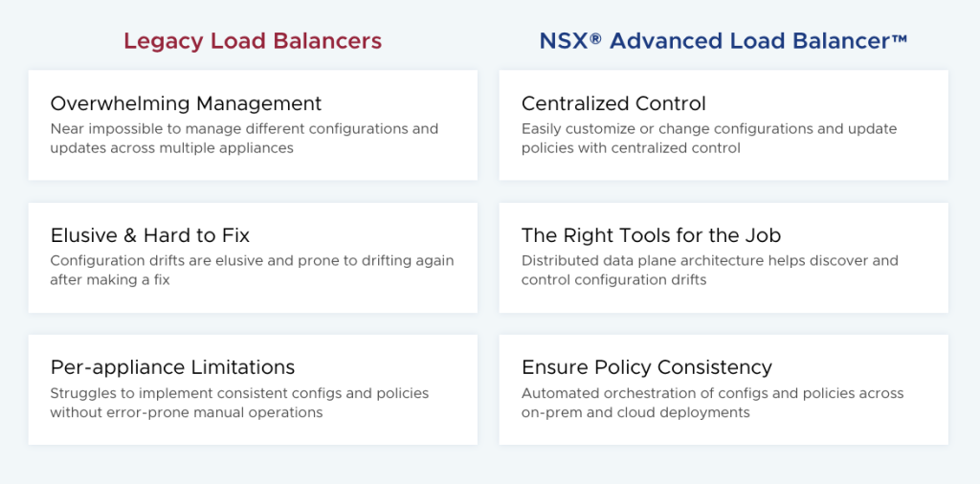Screen dimensions: 980x484
Task: Click text about easily customizing configurations
Action: (709, 128)
